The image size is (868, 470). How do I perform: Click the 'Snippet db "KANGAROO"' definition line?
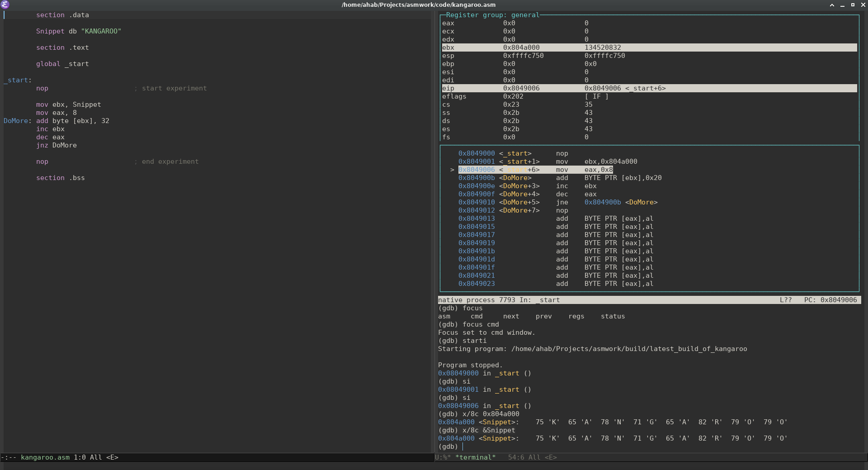tap(79, 31)
